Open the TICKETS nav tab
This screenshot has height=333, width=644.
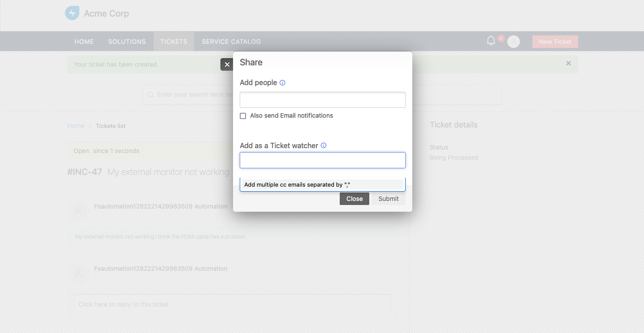pyautogui.click(x=174, y=42)
